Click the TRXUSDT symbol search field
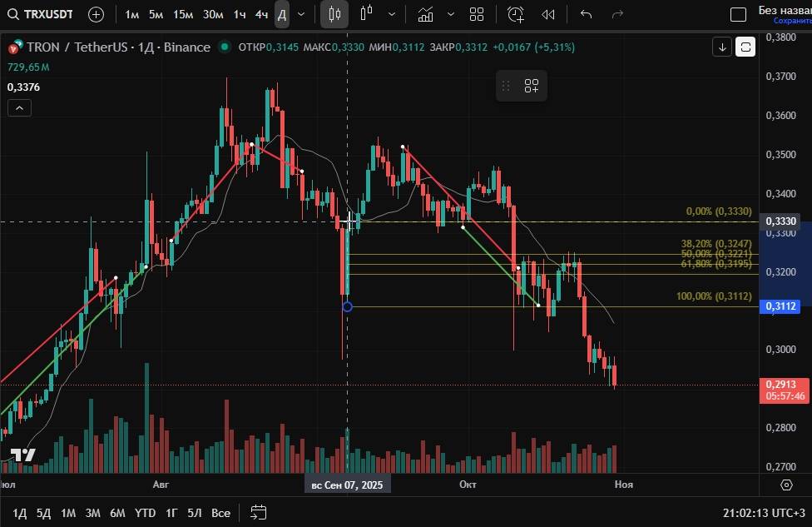The width and height of the screenshot is (812, 527). coord(46,14)
